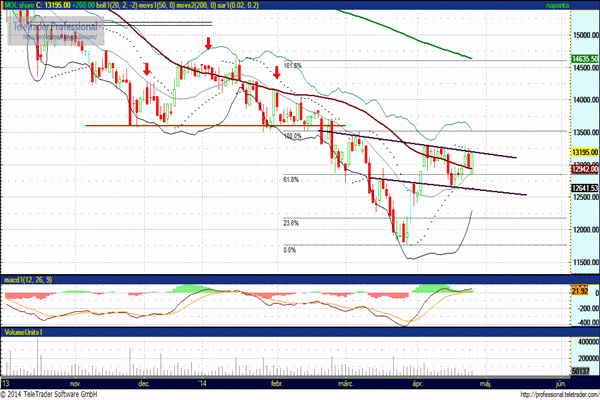Image resolution: width=600 pixels, height=400 pixels.
Task: Open the professional.teletrader.com link at bottom right
Action: pyautogui.click(x=559, y=395)
